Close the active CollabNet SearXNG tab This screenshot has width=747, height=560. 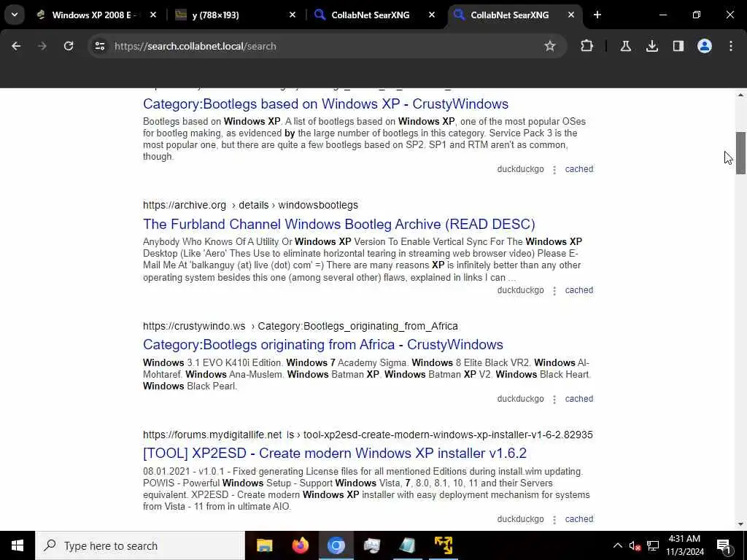pos(570,15)
